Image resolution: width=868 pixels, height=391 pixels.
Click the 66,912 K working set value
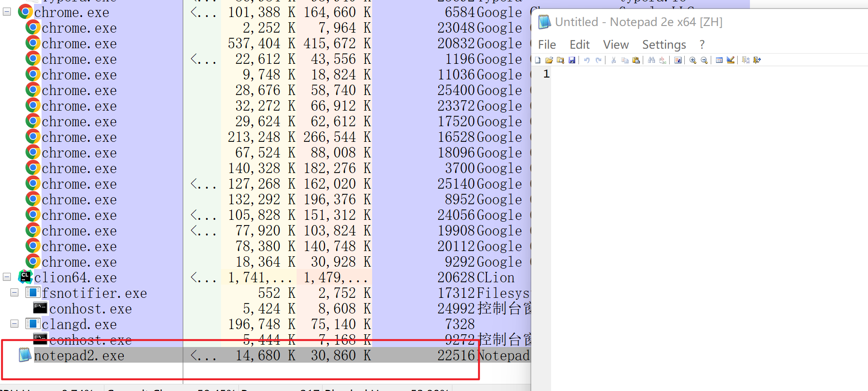341,106
